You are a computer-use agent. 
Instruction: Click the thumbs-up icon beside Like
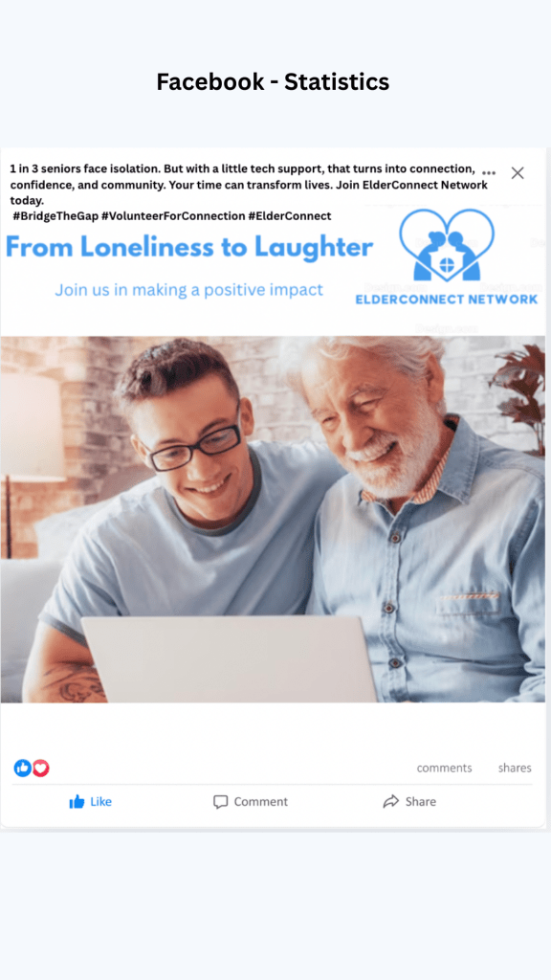pyautogui.click(x=77, y=801)
